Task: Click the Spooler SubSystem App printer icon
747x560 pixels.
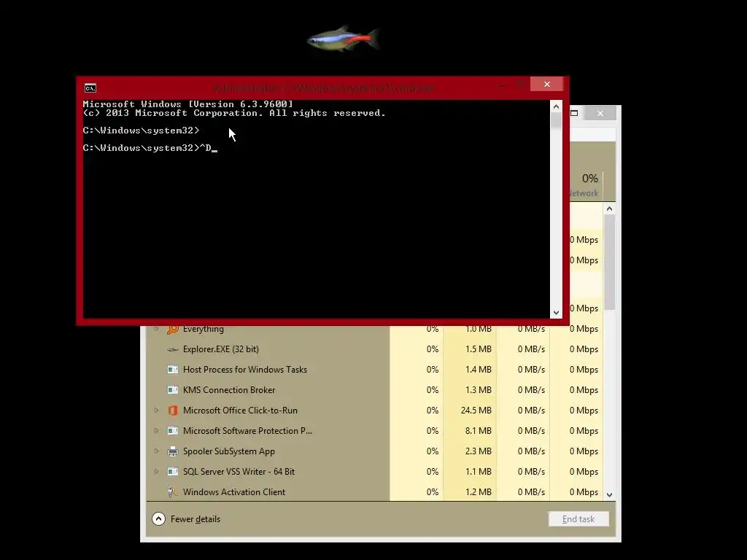Action: [172, 451]
